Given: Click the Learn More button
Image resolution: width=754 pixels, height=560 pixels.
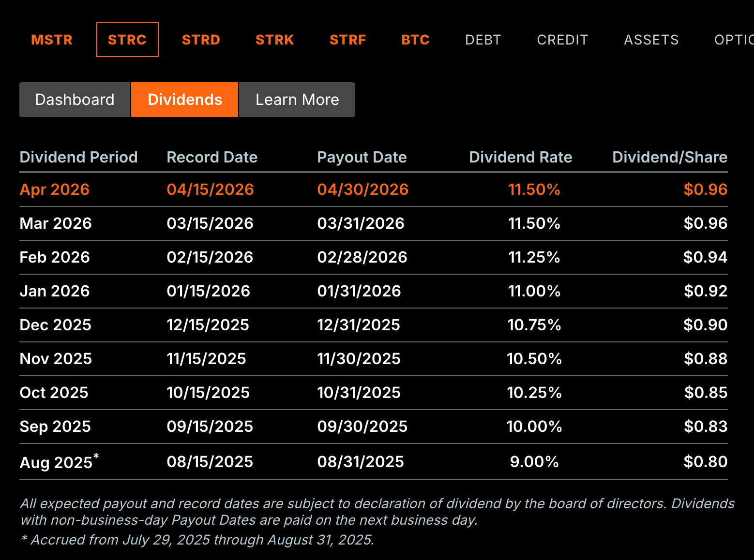Looking at the screenshot, I should click(297, 100).
